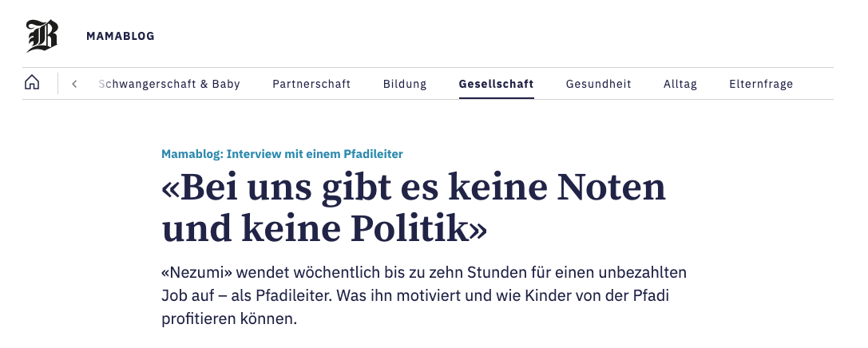Click the word 'Noten' in the headline
The image size is (868, 348).
[611, 188]
